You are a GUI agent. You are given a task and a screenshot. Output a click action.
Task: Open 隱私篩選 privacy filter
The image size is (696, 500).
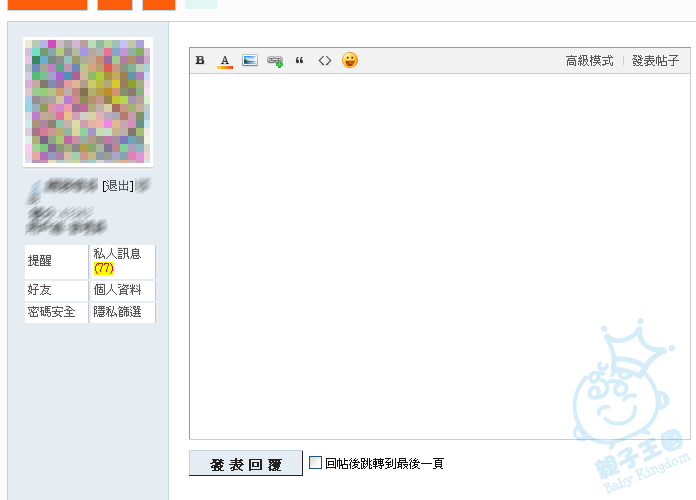117,313
